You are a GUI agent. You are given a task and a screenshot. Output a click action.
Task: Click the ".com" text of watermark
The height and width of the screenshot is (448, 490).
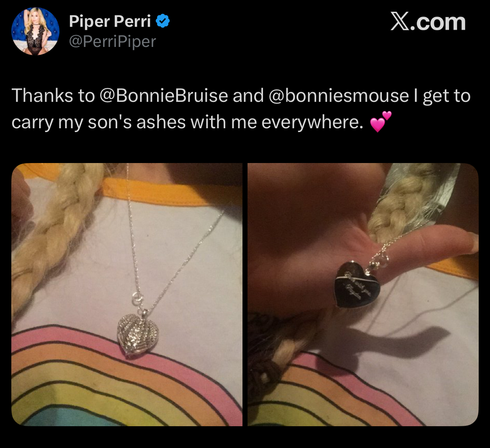tap(438, 23)
